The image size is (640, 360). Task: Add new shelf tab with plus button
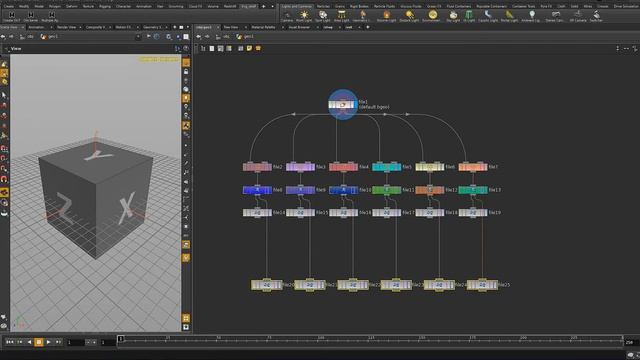click(263, 7)
